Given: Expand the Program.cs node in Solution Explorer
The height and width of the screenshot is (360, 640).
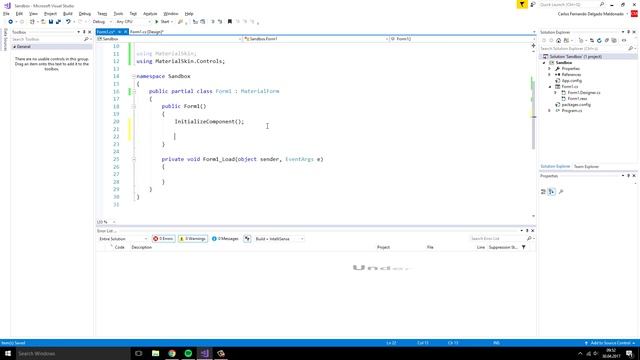Looking at the screenshot, I should [x=549, y=111].
